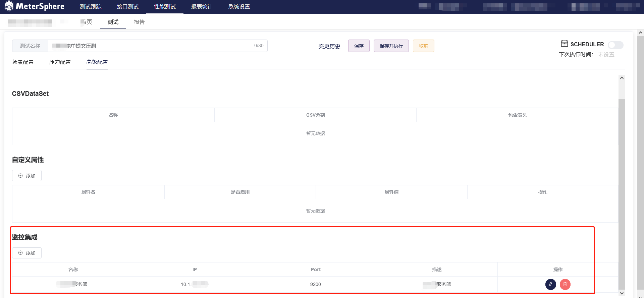Click the 属性名 column header
The width and height of the screenshot is (644, 298).
pyautogui.click(x=88, y=192)
